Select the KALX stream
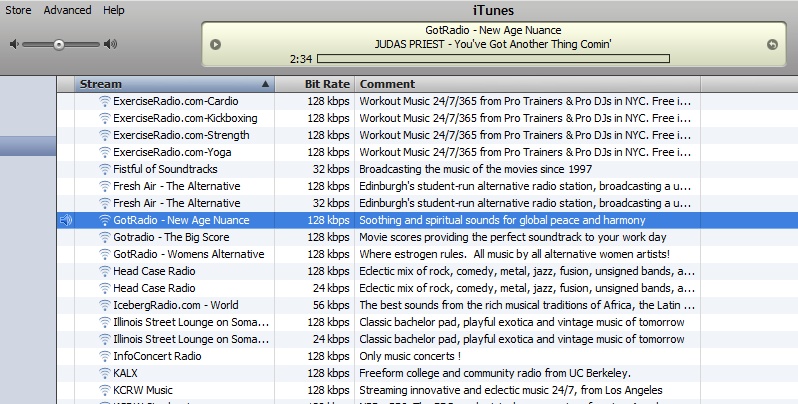 point(125,373)
